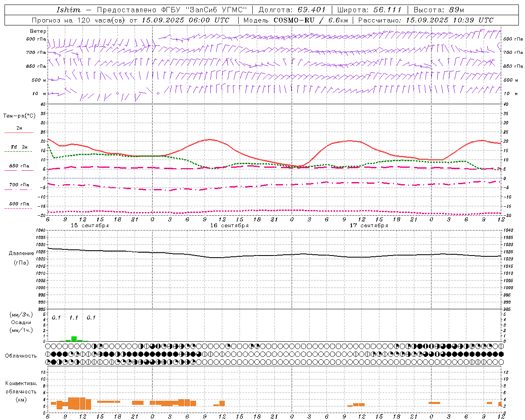Click the "(мм/1ч.)" hourly precipitation label
The height and width of the screenshot is (420, 525).
click(21, 330)
